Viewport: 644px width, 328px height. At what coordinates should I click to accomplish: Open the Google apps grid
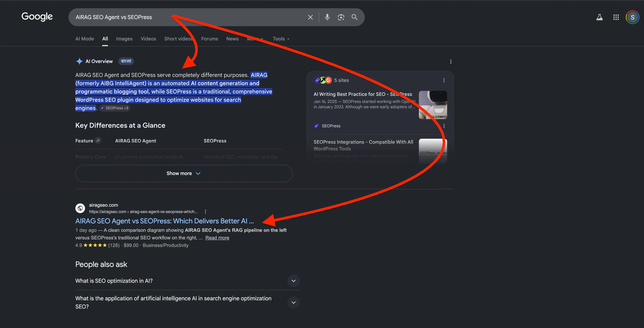(x=616, y=17)
